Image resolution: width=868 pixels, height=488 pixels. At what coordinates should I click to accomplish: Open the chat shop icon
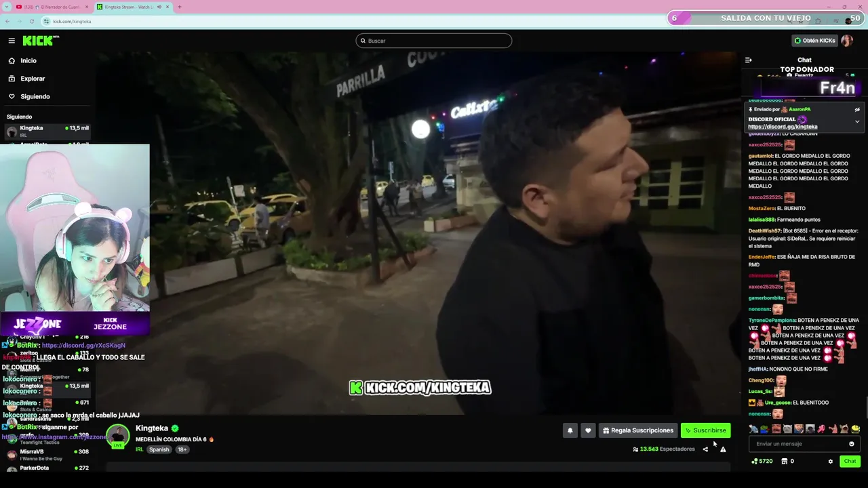click(x=784, y=462)
